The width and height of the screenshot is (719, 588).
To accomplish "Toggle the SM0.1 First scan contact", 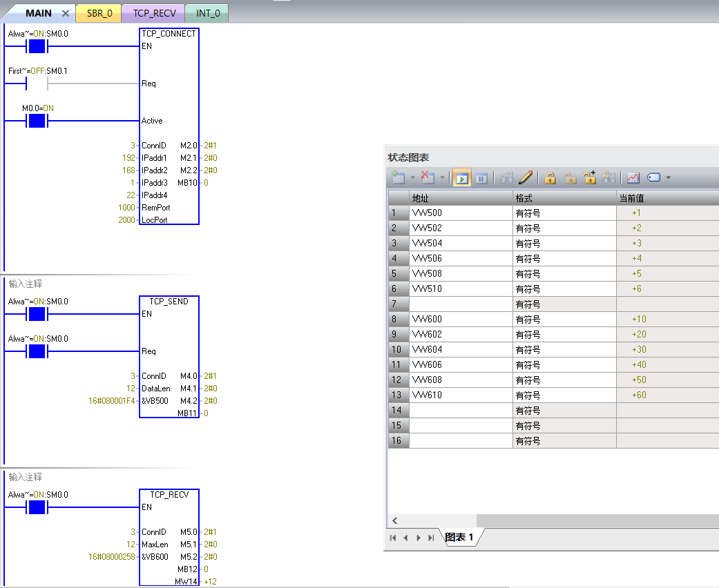I will point(36,84).
